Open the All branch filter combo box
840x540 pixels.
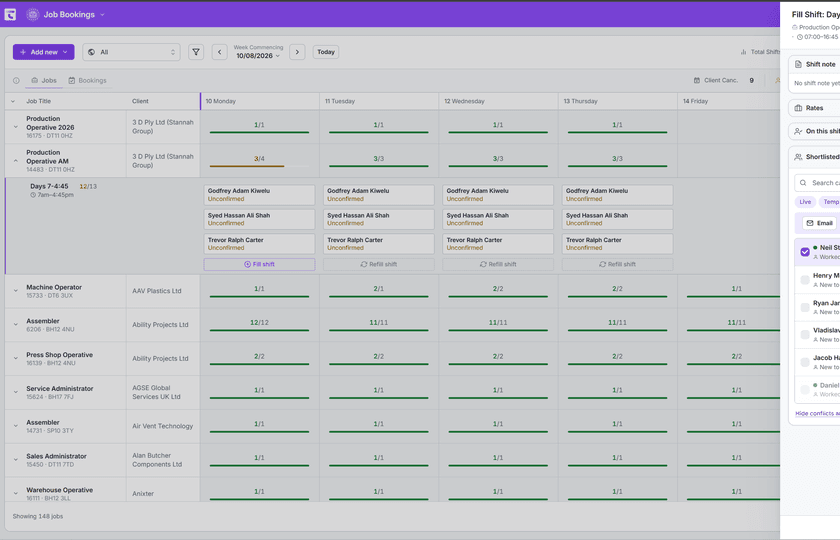click(131, 52)
